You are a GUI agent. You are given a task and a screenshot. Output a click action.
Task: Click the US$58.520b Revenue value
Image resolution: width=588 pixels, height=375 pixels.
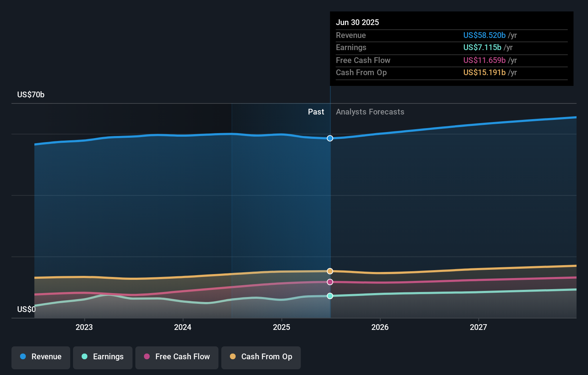[484, 35]
